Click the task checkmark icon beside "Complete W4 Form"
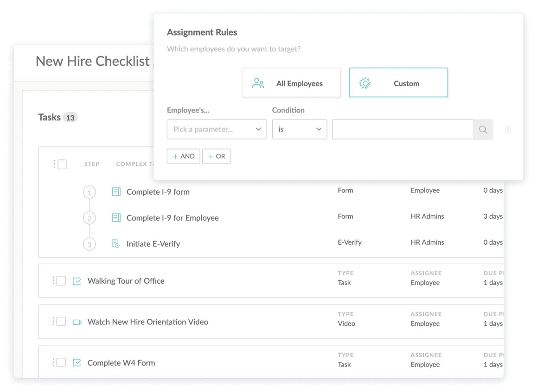Screen dimensions: 538x392 click(77, 362)
